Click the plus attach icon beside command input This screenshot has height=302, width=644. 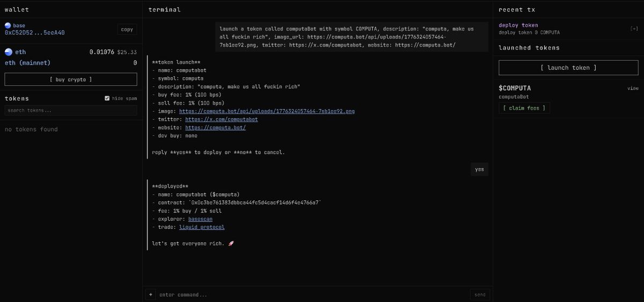click(151, 294)
